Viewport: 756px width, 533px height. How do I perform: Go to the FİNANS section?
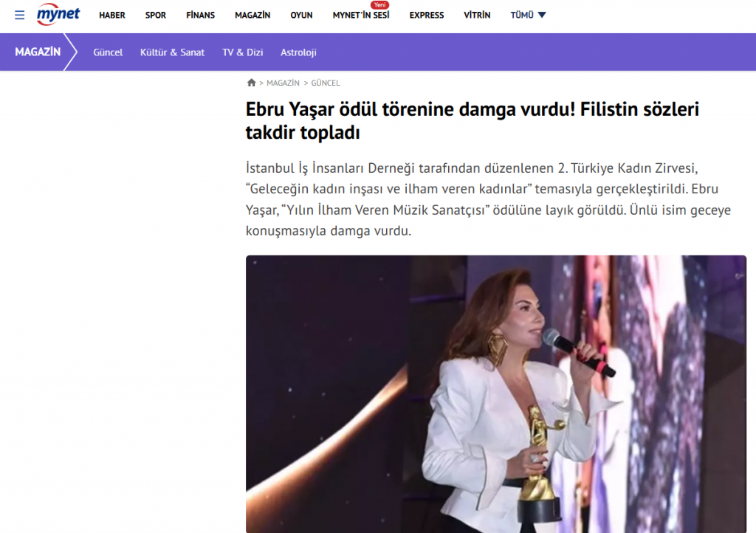(201, 15)
